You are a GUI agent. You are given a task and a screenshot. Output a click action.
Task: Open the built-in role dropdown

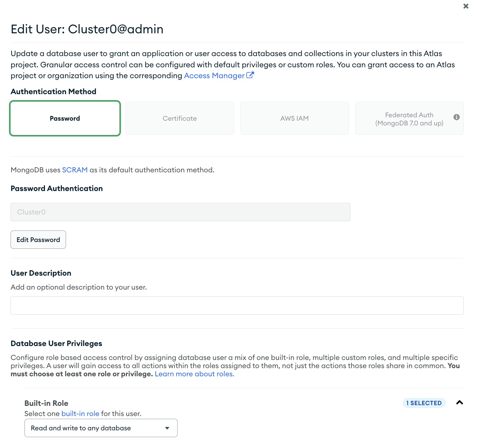101,428
